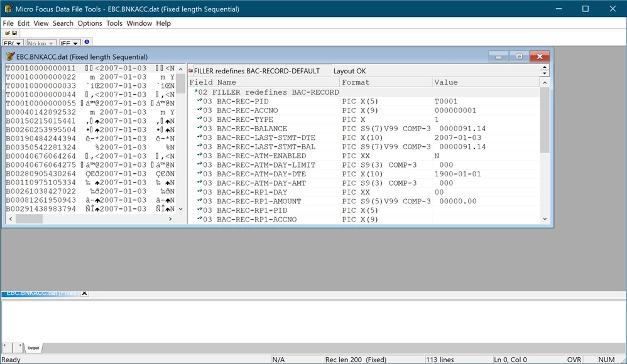Select the BAC-REC-BALANCE value 0000091.14

point(462,129)
